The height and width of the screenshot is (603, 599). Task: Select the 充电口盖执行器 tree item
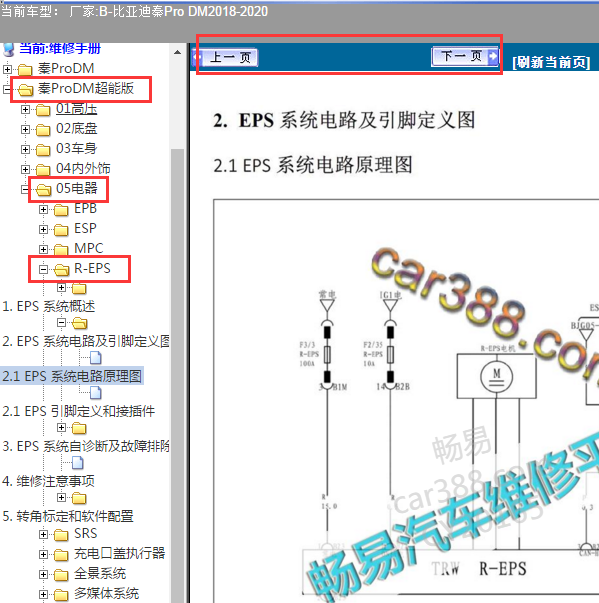coord(120,554)
